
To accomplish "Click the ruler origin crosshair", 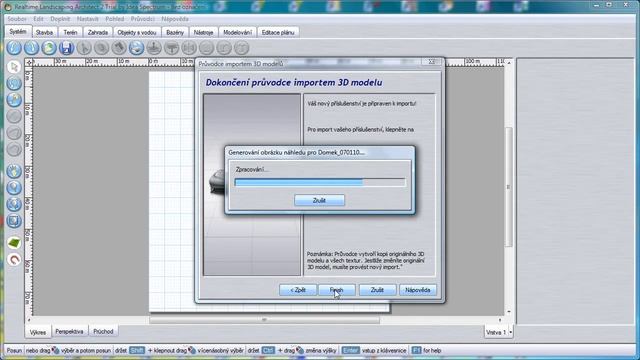I will click(x=29, y=62).
